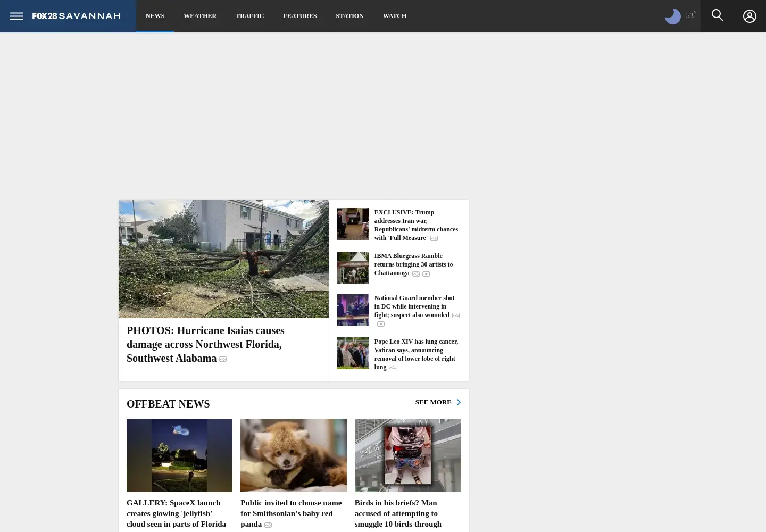
Task: Click the OFFBEAT NEWS section heading
Action: [x=168, y=404]
